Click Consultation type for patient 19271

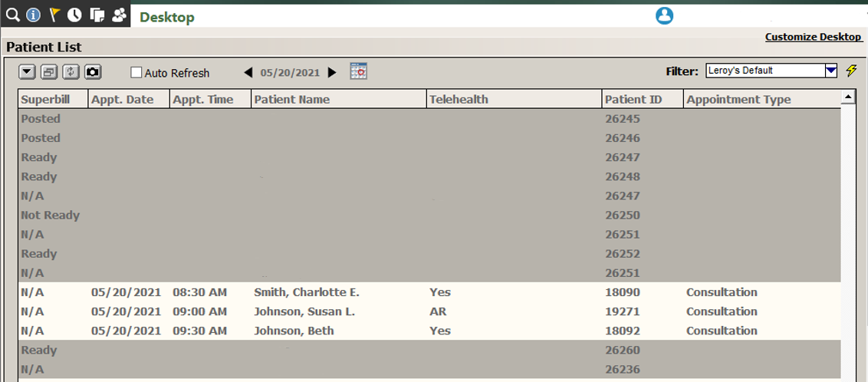coord(722,311)
